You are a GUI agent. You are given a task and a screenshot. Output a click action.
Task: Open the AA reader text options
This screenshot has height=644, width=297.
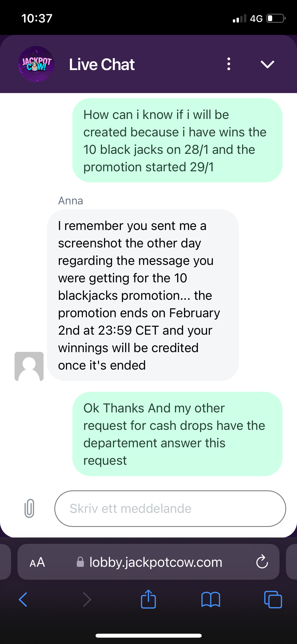pos(37,562)
